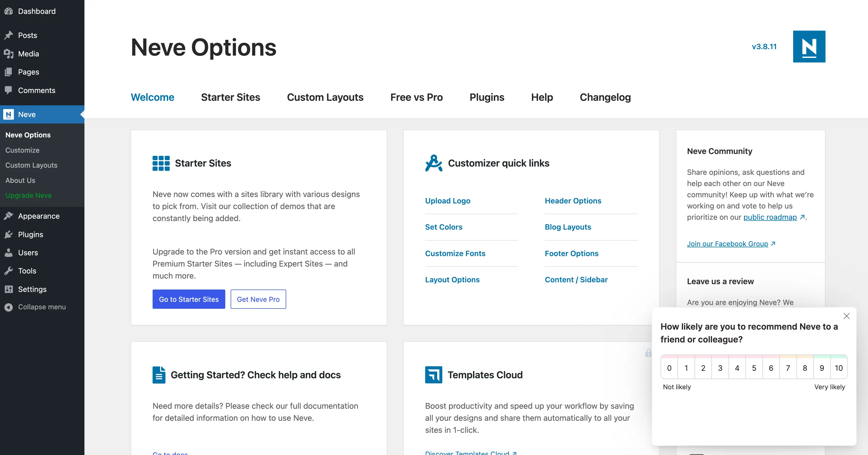The image size is (868, 455).
Task: Open the Customize Fonts quick link
Action: [x=455, y=253]
